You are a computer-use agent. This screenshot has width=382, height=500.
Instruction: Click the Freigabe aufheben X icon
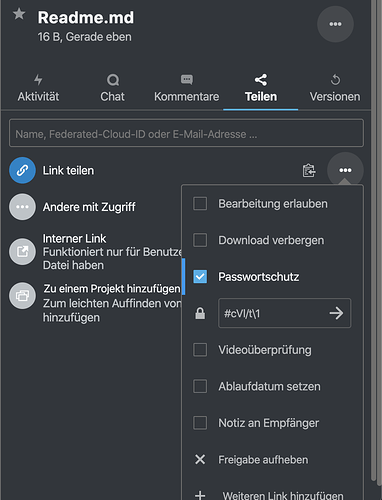(200, 460)
